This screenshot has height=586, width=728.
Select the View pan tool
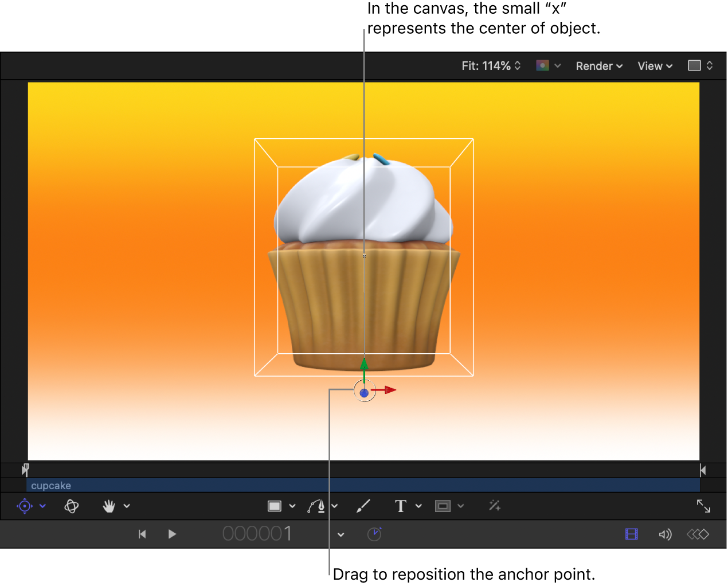pyautogui.click(x=109, y=506)
